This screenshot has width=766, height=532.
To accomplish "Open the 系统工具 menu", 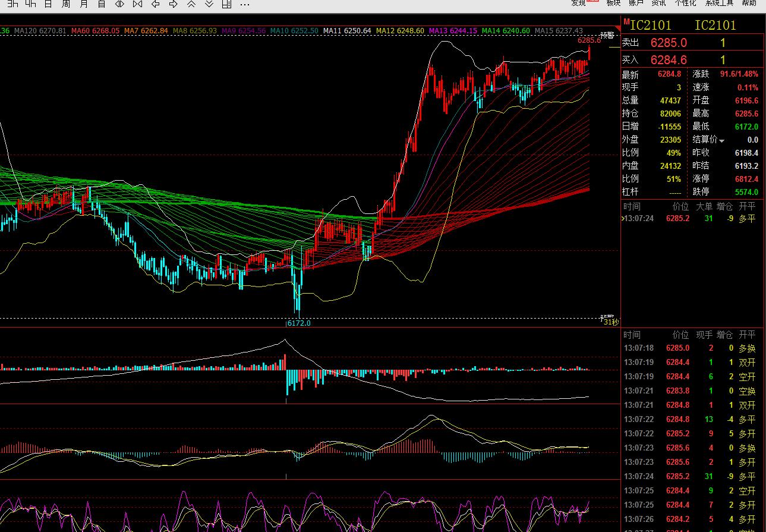I will 720,3.
